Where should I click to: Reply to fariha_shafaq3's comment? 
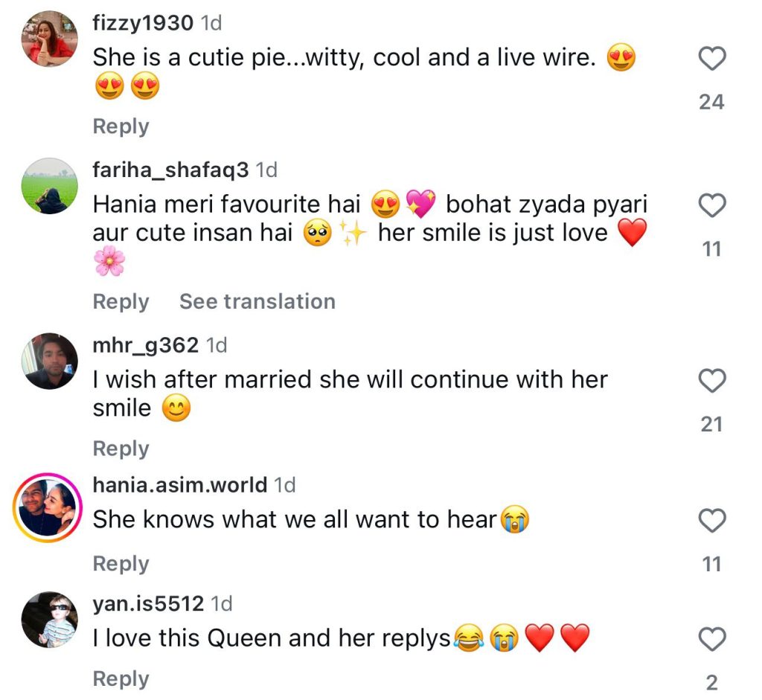pos(121,301)
